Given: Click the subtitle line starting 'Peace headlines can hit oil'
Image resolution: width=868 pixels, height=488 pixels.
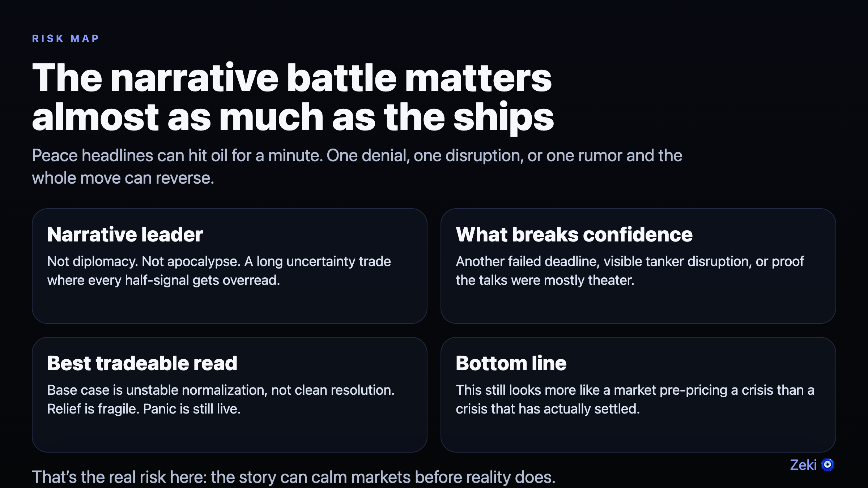Looking at the screenshot, I should pyautogui.click(x=357, y=156).
